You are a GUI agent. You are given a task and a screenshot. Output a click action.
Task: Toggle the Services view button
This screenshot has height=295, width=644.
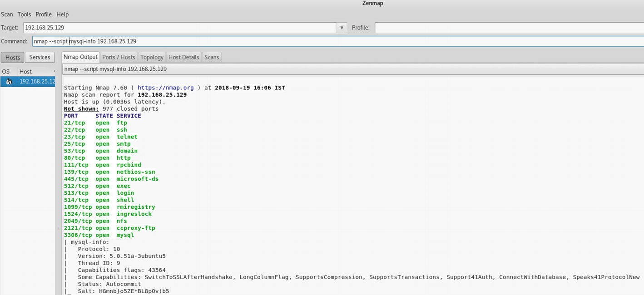[40, 57]
